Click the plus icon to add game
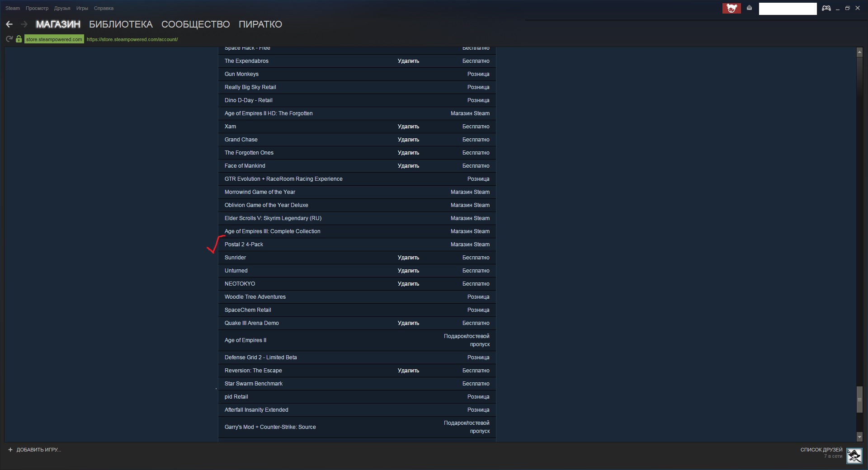 point(10,450)
